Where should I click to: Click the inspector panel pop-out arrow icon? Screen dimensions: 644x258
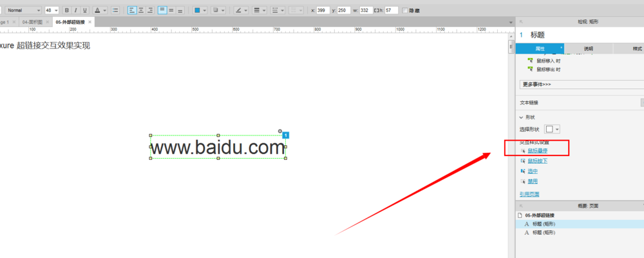tap(521, 22)
